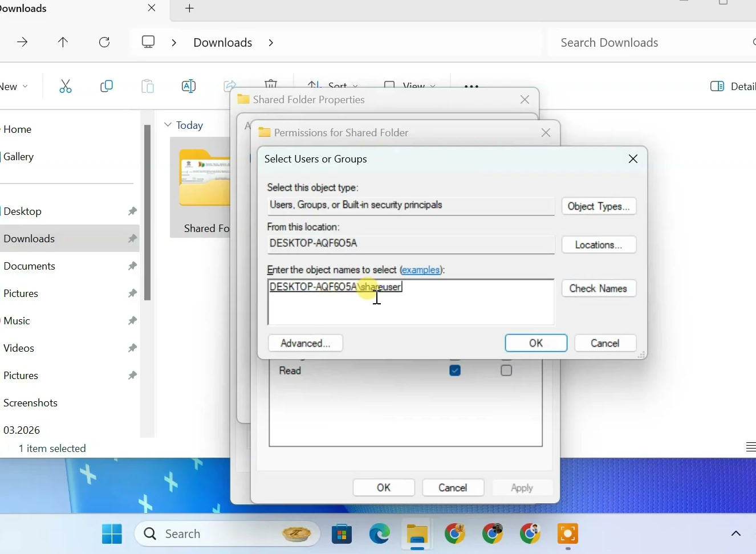Screen dimensions: 756x554
Task: Click the Rename icon in Explorer toolbar
Action: [189, 86]
